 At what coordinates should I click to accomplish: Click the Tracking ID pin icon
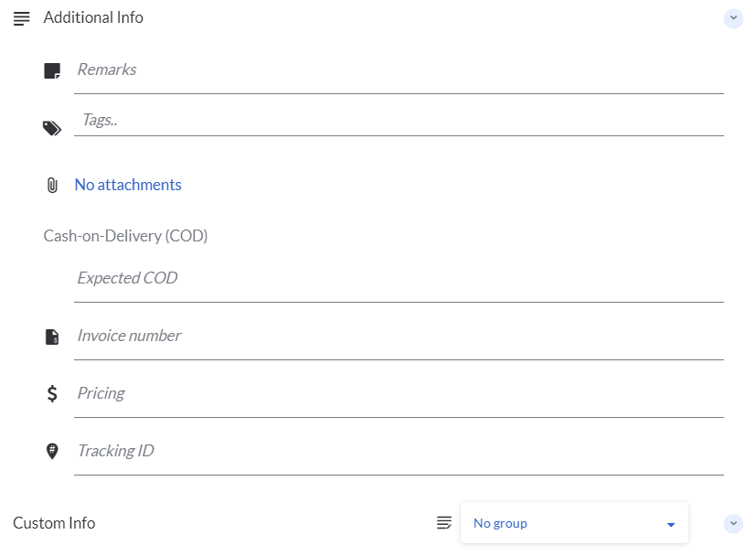pyautogui.click(x=52, y=451)
